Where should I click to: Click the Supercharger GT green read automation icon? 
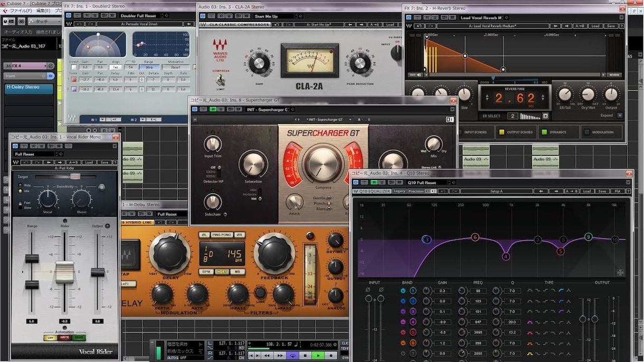click(213, 109)
